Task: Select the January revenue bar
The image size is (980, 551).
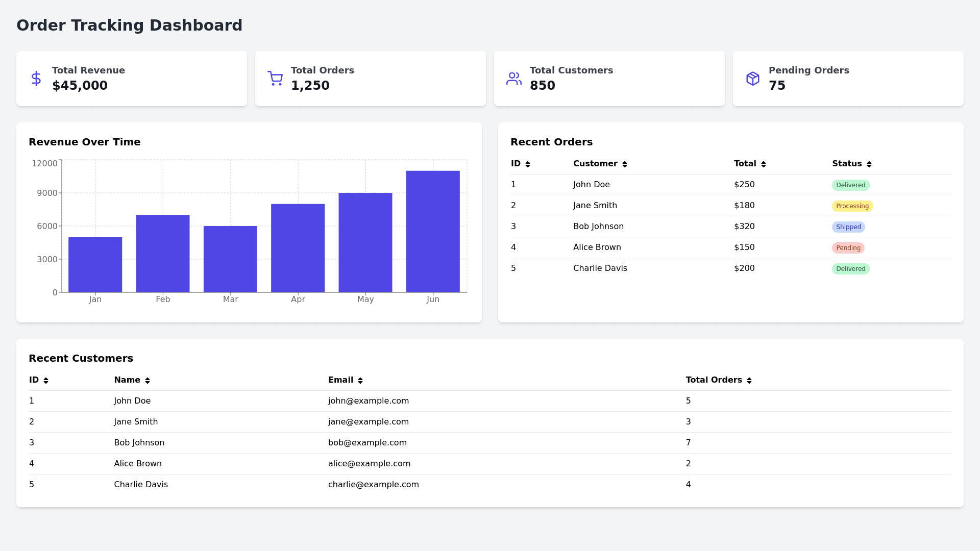Action: click(95, 265)
